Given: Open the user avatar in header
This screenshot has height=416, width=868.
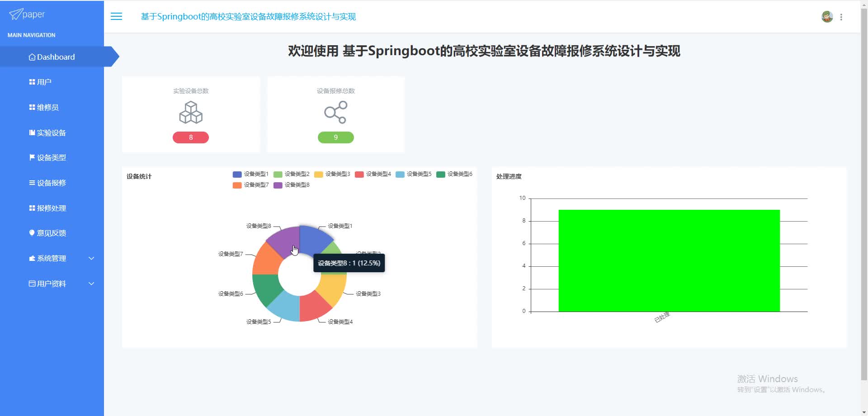Looking at the screenshot, I should tap(827, 17).
